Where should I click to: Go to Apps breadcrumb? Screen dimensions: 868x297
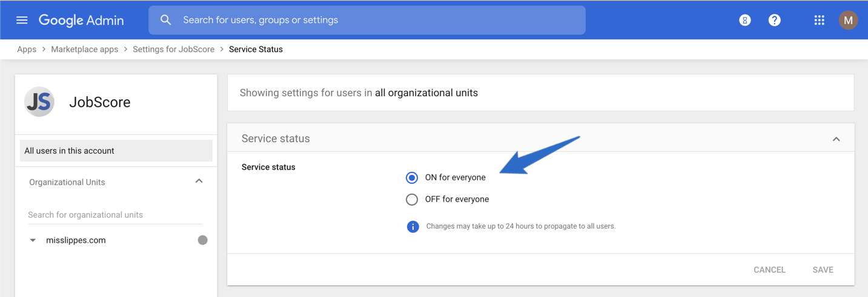point(27,50)
